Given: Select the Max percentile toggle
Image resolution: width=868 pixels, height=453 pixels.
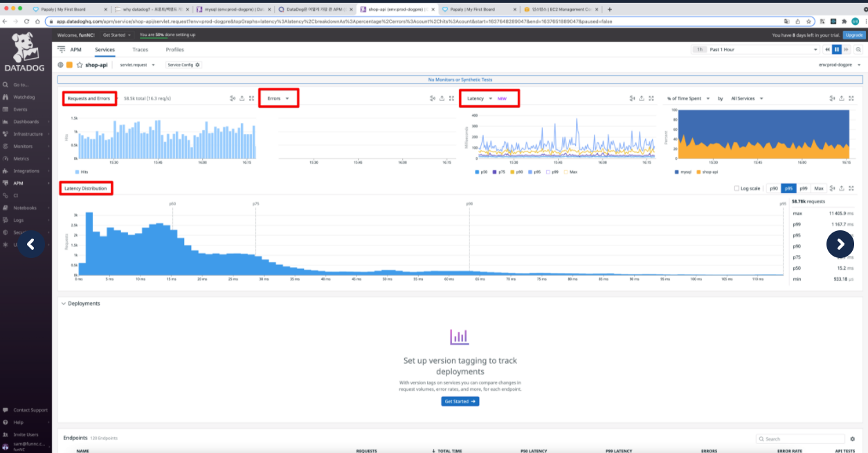Looking at the screenshot, I should pos(819,188).
